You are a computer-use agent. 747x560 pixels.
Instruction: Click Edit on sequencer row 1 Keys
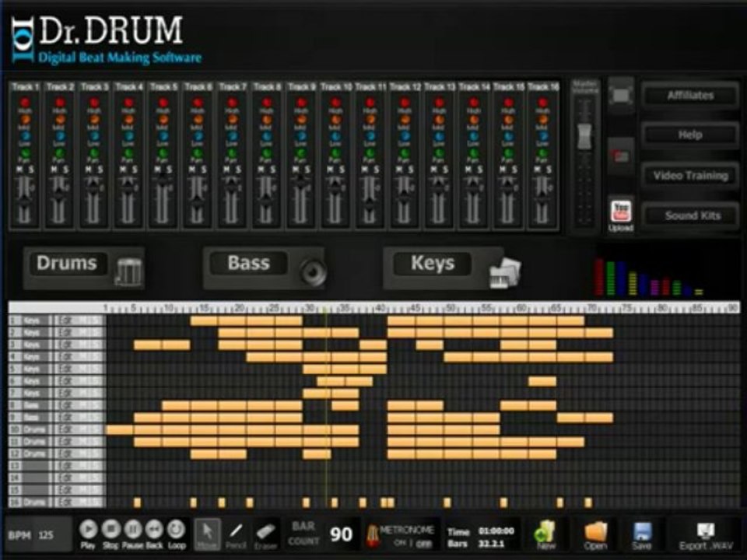pyautogui.click(x=65, y=320)
